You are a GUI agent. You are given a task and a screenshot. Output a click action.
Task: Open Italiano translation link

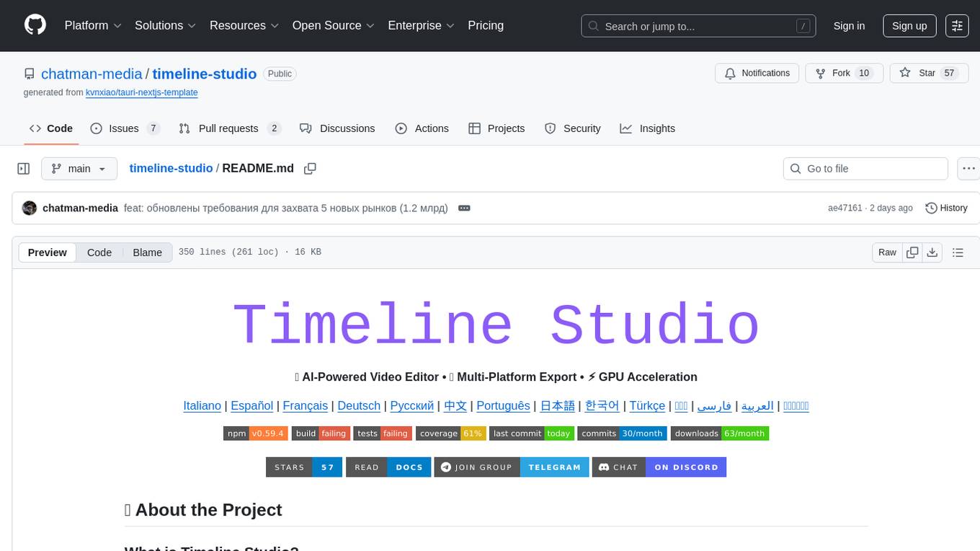[x=202, y=405]
